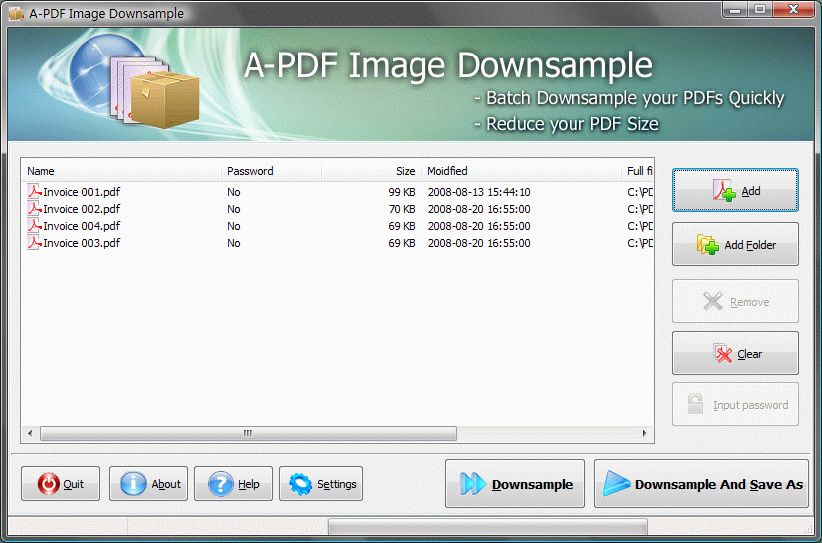Open Help from the bottom toolbar
Image resolution: width=822 pixels, height=543 pixels.
(233, 484)
